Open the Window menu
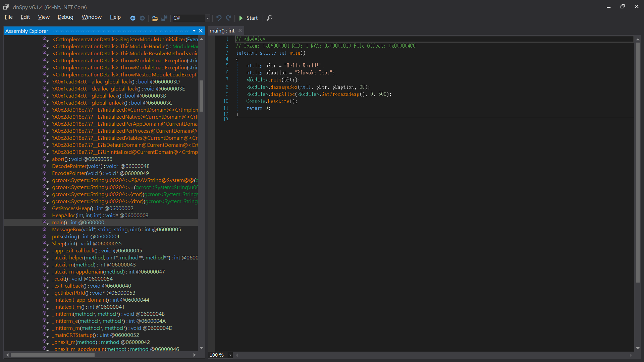 coord(92,17)
